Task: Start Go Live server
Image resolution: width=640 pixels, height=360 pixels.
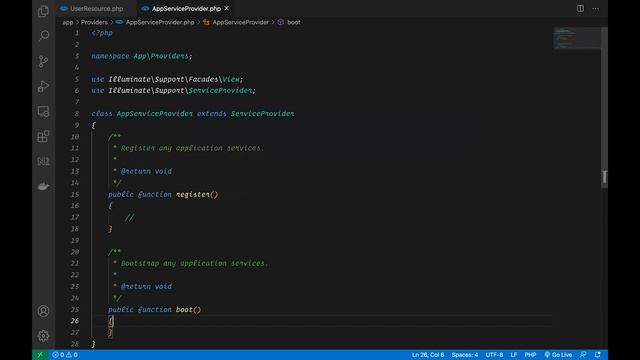Action: pos(558,355)
